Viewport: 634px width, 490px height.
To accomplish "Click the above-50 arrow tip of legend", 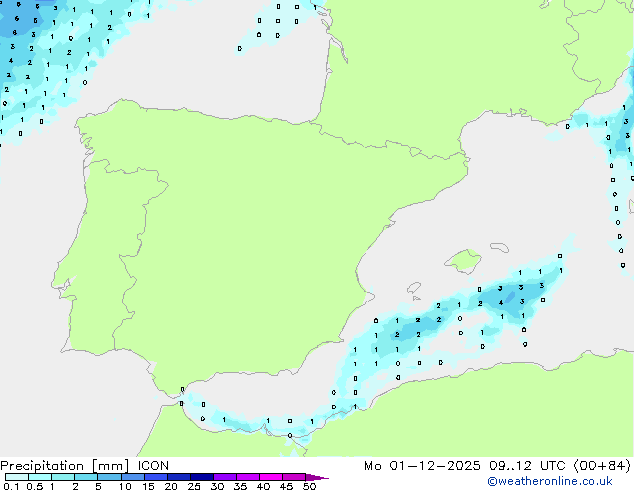I will click(317, 477).
